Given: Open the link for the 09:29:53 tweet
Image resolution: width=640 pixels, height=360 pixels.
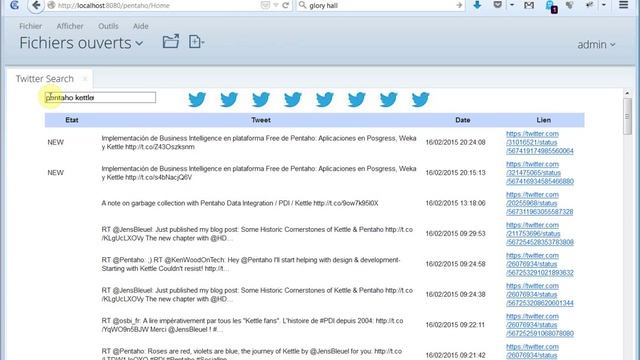Looking at the screenshot, I should (x=540, y=233).
